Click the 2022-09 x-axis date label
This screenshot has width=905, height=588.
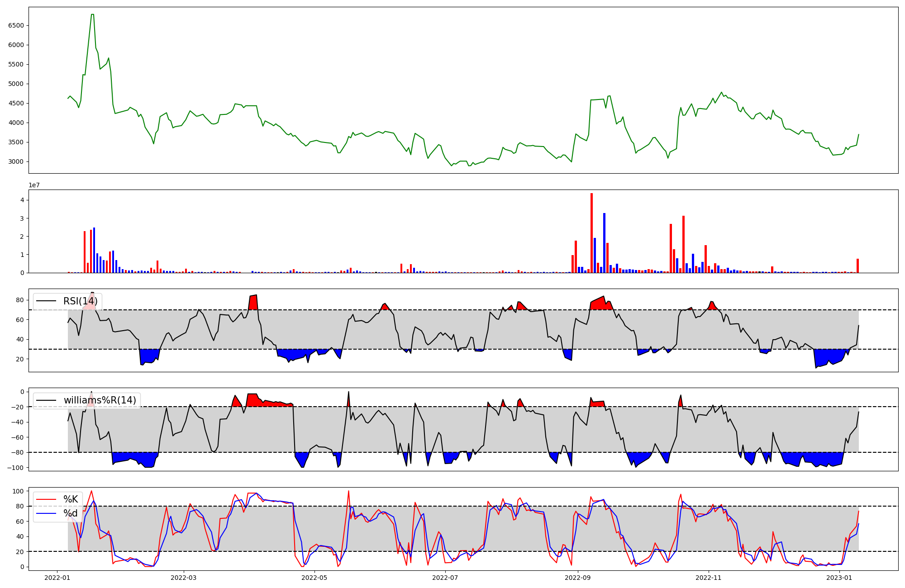tap(578, 578)
